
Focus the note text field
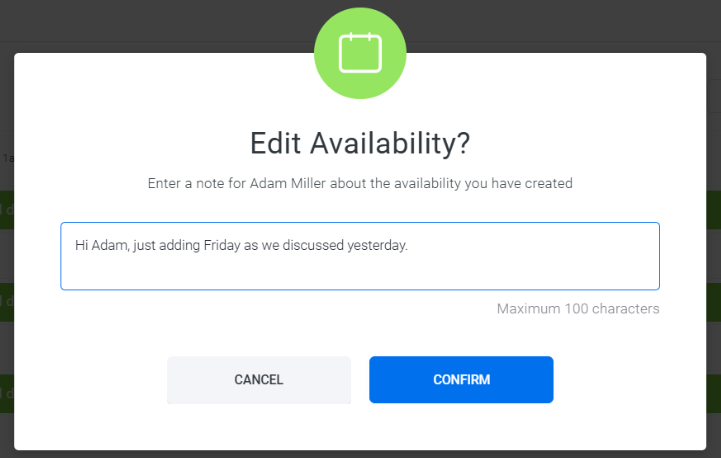360,256
